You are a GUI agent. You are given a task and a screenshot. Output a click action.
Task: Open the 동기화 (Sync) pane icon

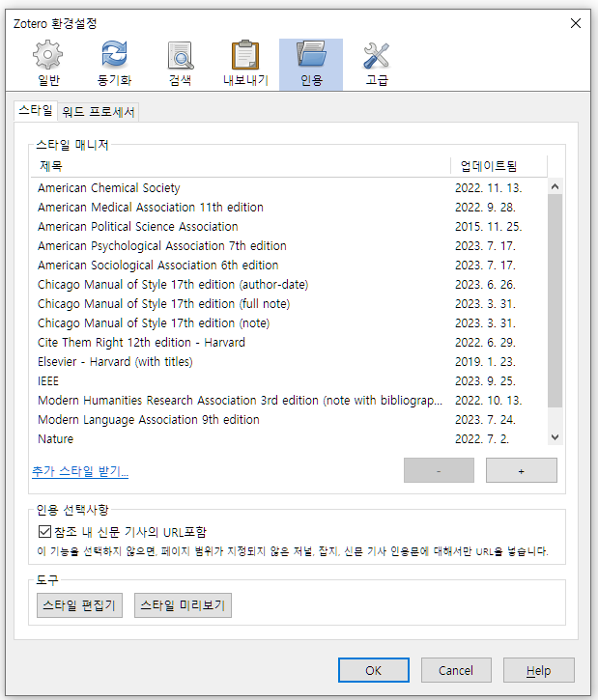click(x=114, y=65)
